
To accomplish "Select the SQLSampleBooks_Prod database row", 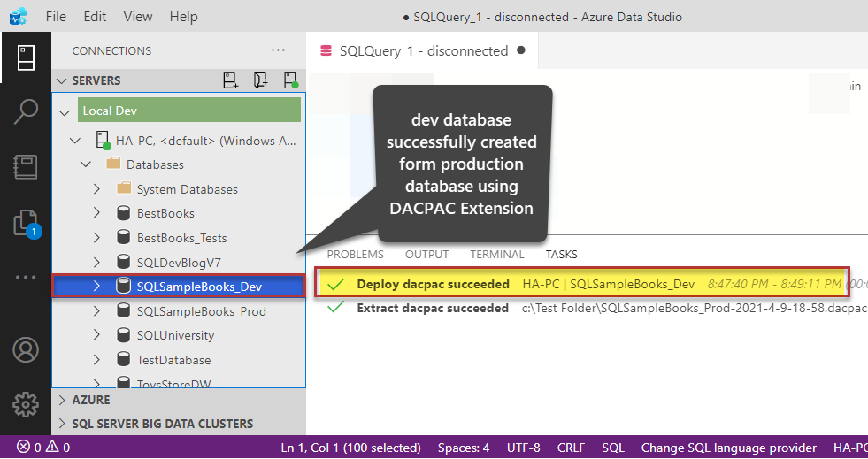I will point(179,310).
